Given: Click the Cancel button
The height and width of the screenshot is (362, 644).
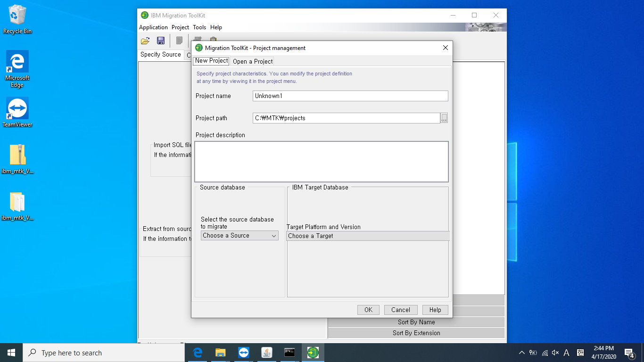Looking at the screenshot, I should click(x=401, y=310).
